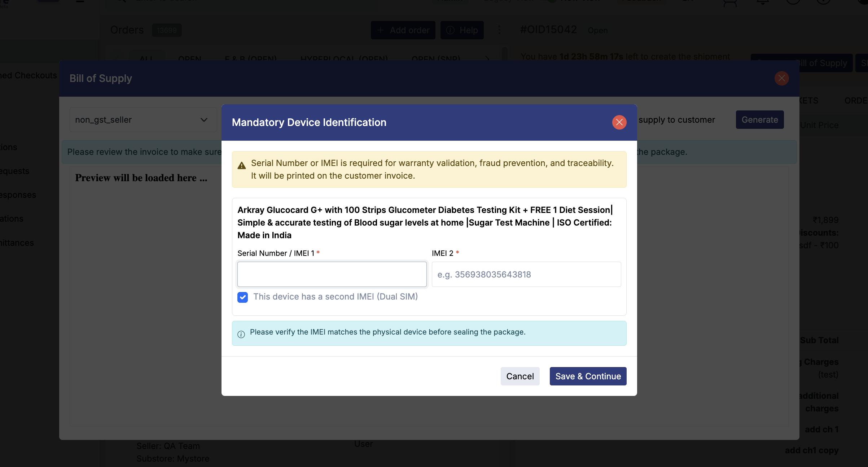Click the #OID15042 order ID text
The height and width of the screenshot is (467, 868).
pos(548,30)
